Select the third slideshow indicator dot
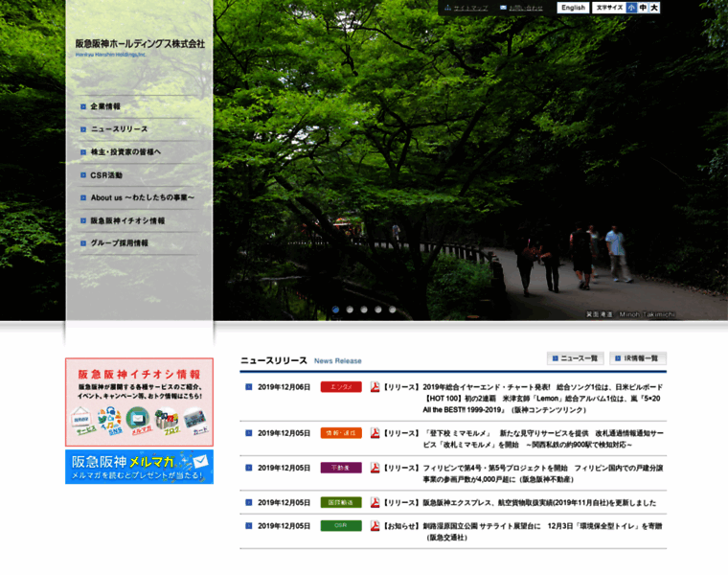Image resolution: width=728 pixels, height=575 pixels. click(364, 310)
